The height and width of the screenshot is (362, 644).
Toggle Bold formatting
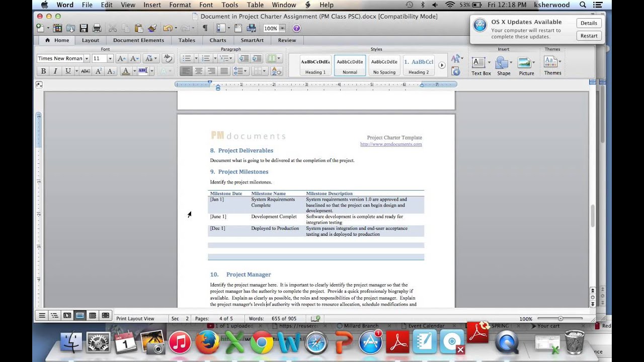(43, 71)
